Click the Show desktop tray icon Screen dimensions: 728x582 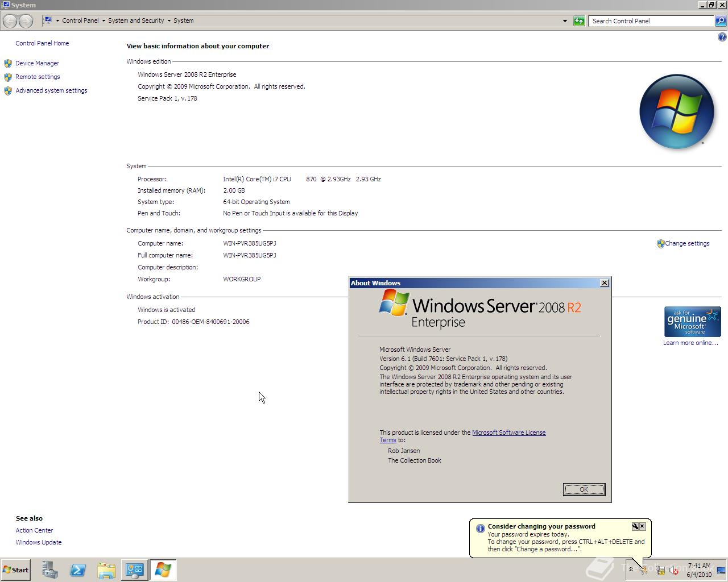click(x=722, y=570)
